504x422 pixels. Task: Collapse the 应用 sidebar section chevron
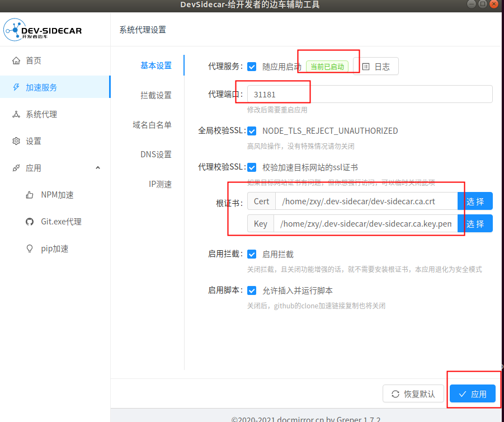coord(98,167)
